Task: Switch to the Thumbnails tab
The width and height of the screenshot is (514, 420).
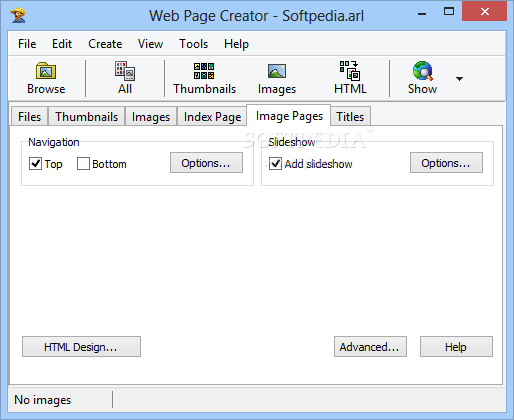Action: click(x=87, y=117)
